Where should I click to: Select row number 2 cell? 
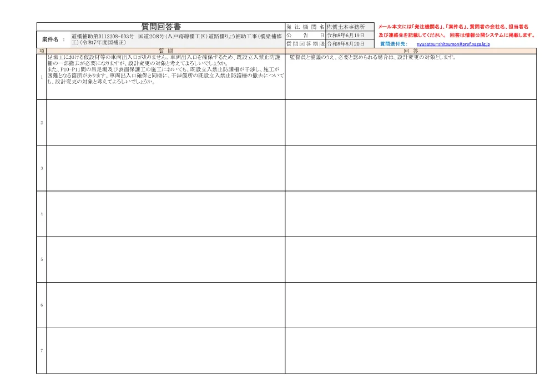[42, 123]
